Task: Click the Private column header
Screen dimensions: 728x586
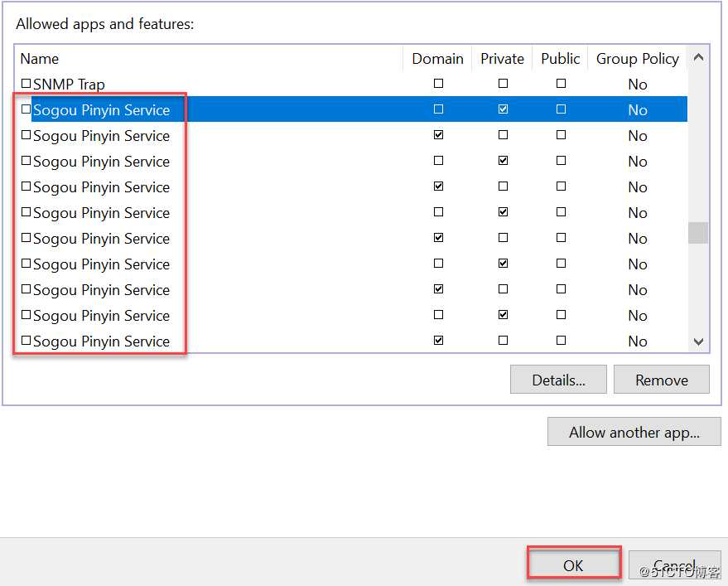Action: [x=502, y=59]
